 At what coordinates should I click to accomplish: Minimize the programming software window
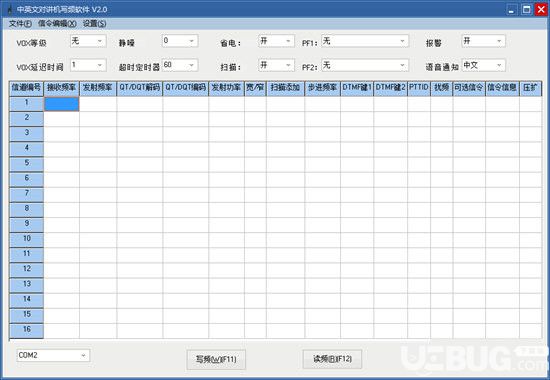point(511,9)
